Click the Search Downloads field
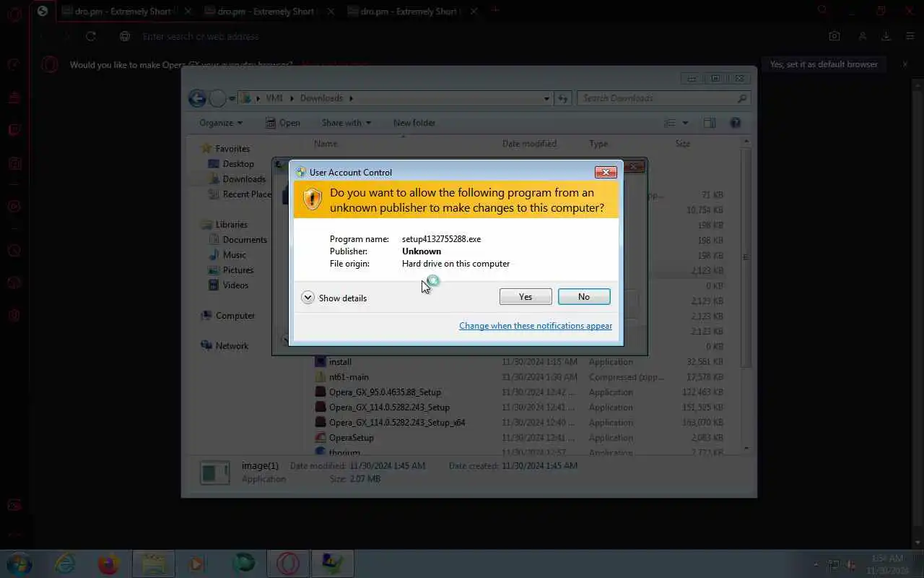 pyautogui.click(x=663, y=98)
